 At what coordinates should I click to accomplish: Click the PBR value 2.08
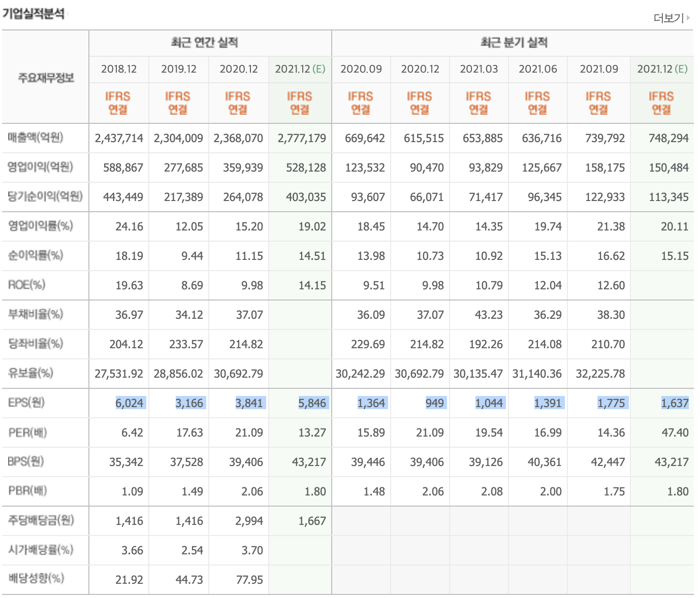[492, 491]
